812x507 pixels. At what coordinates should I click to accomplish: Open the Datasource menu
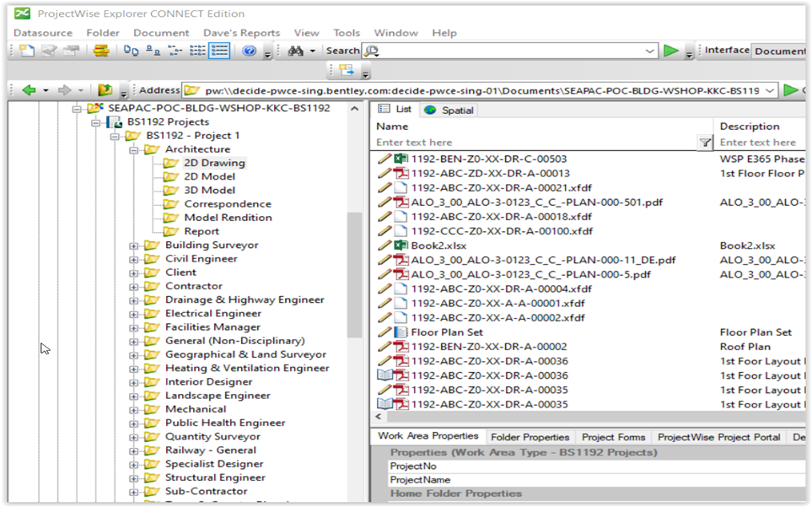click(43, 33)
